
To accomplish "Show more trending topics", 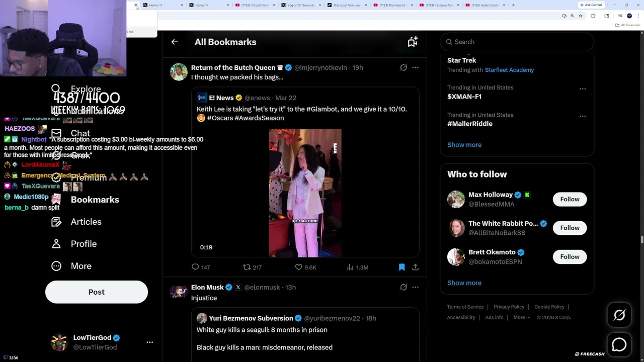I will click(x=464, y=145).
